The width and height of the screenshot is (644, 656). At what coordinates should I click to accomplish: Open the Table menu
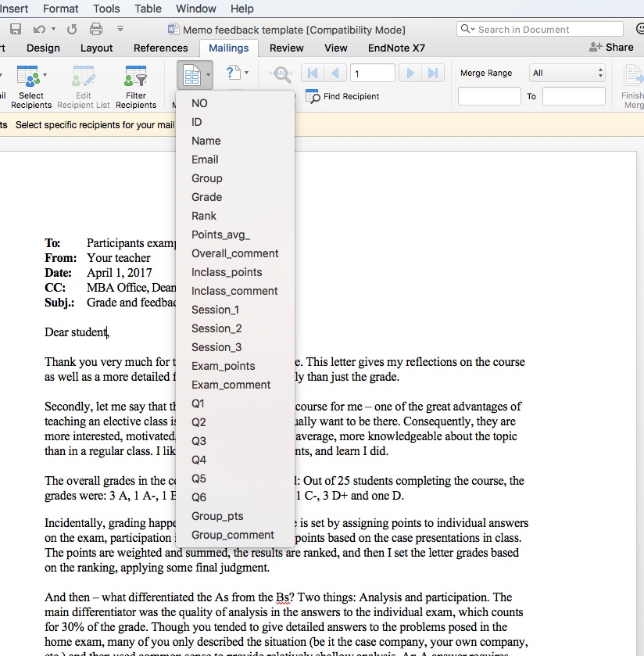(x=148, y=9)
